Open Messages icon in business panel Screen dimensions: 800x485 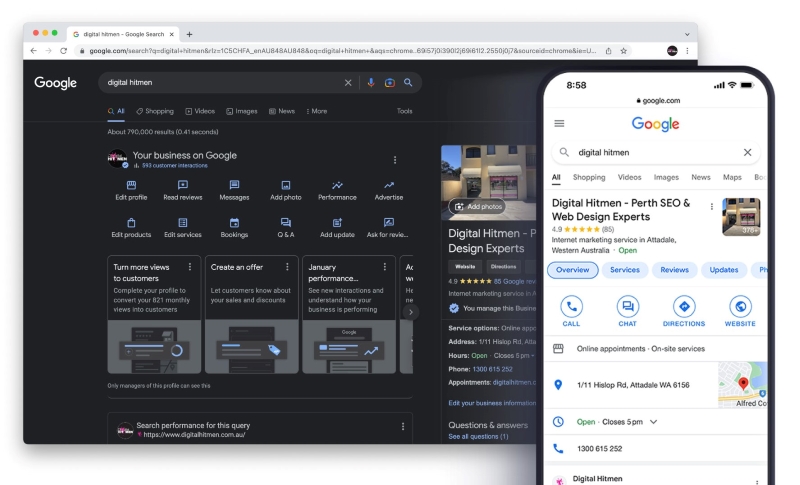pos(234,185)
